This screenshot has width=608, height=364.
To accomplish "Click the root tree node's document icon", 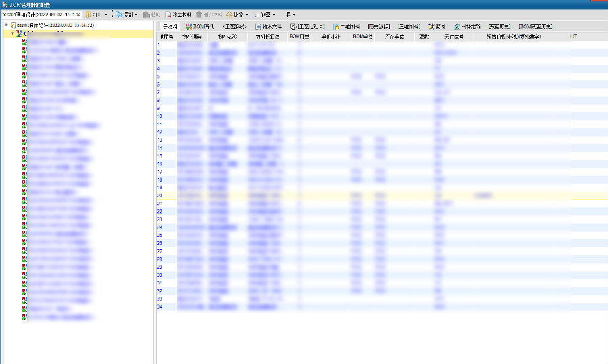I will (x=13, y=25).
